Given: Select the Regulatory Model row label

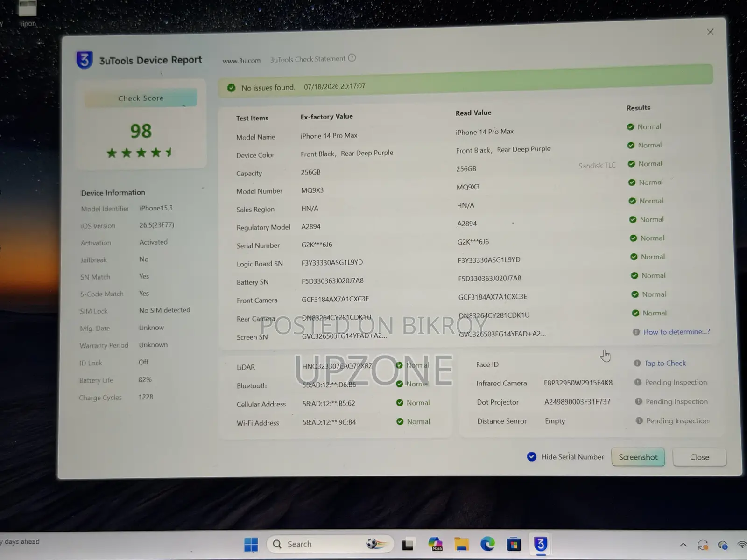Looking at the screenshot, I should (x=263, y=227).
